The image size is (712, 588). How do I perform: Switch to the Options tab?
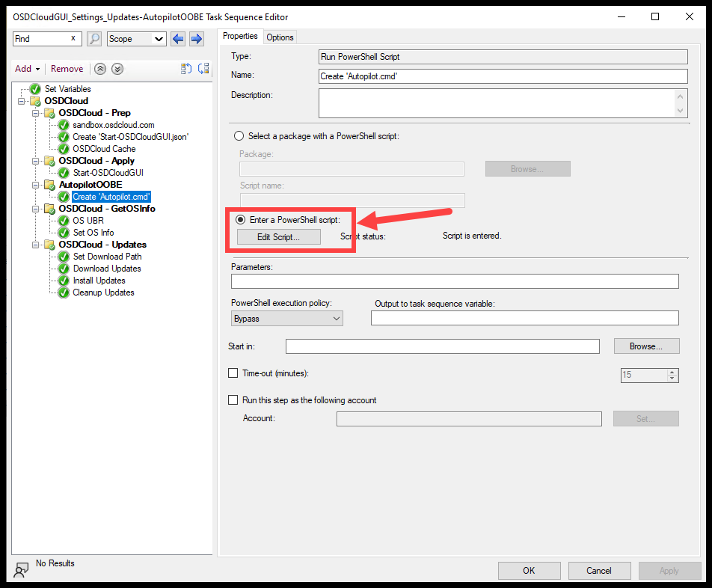coord(280,36)
